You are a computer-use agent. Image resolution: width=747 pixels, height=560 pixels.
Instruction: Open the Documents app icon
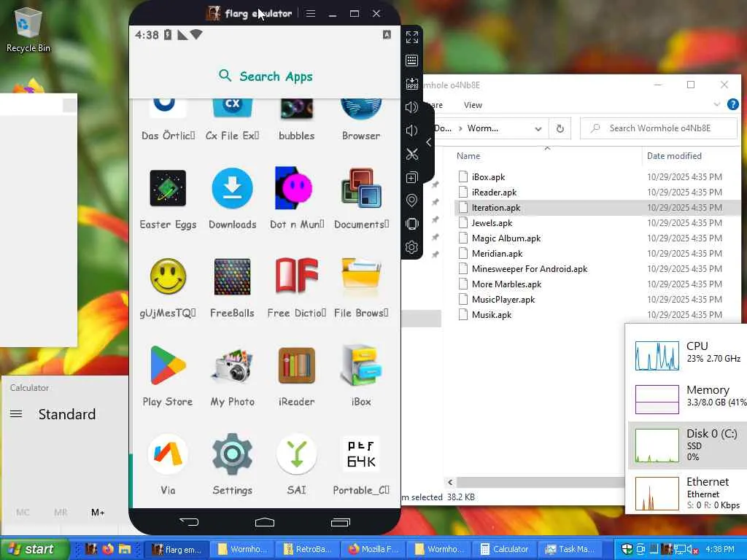pos(361,189)
